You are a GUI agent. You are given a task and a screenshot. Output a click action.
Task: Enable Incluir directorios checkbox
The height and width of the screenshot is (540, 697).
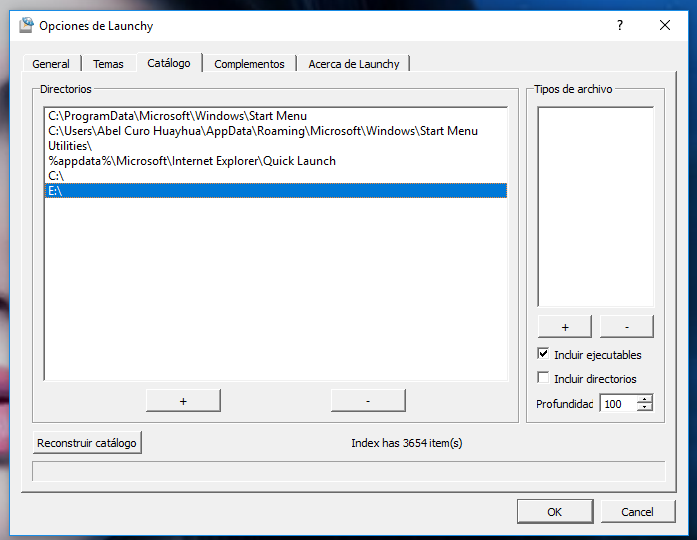[543, 377]
